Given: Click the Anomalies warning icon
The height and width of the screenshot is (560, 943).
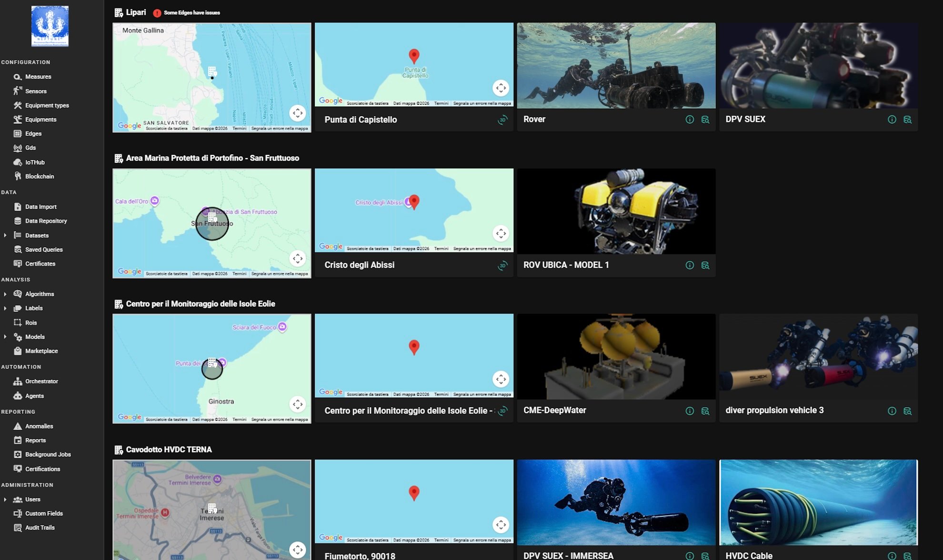Looking at the screenshot, I should [x=18, y=426].
